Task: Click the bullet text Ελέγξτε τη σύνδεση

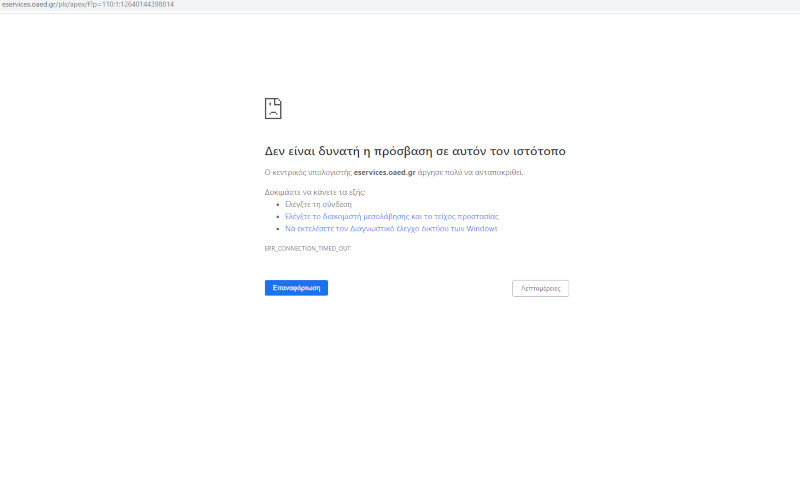Action: point(318,204)
